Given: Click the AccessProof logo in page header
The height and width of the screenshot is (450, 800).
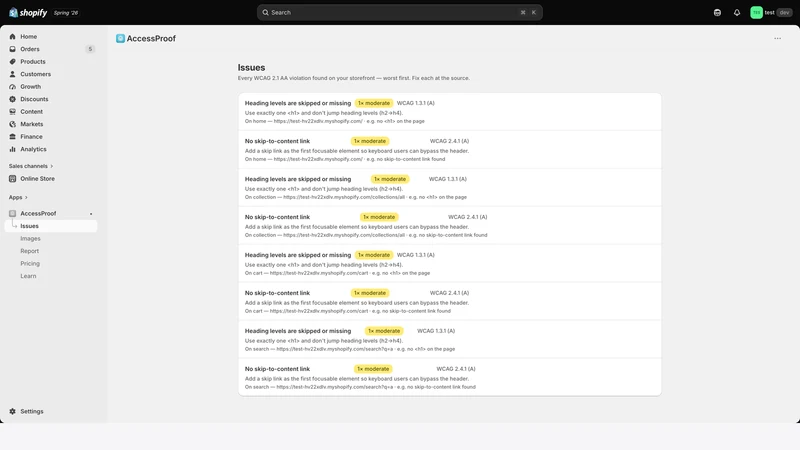Looking at the screenshot, I should (120, 38).
